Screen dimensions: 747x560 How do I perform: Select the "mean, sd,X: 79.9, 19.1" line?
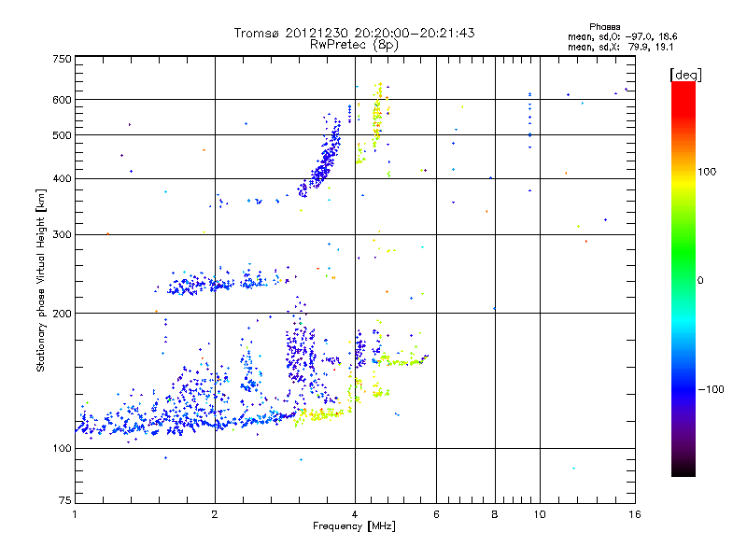click(x=620, y=48)
